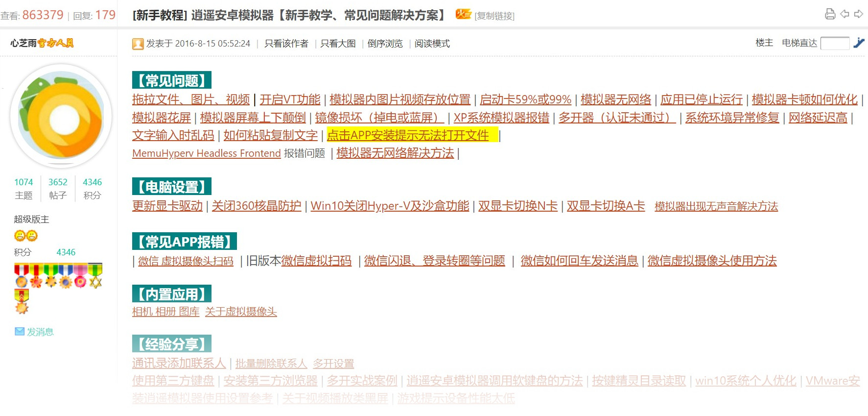Open 微信虚拟摄像头使用方法 link
Image resolution: width=868 pixels, height=416 pixels.
(x=712, y=261)
